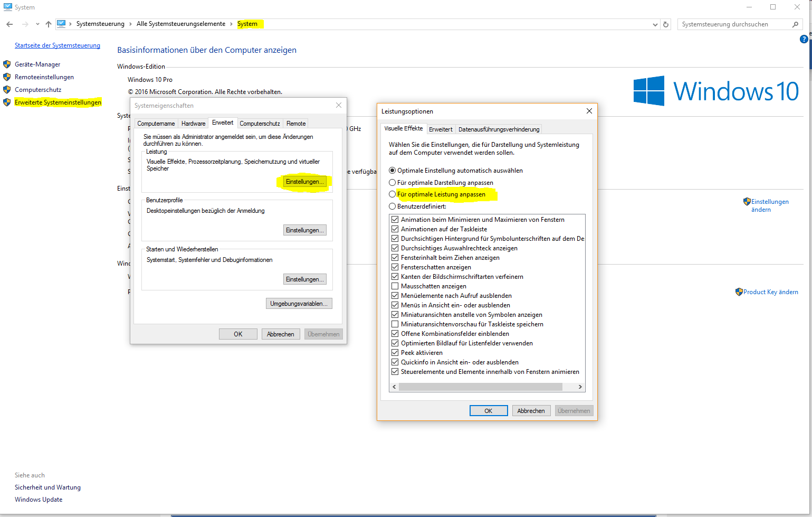Toggle Fensterinhalt beim Ziehen anzeigen
The image size is (812, 517).
[395, 258]
